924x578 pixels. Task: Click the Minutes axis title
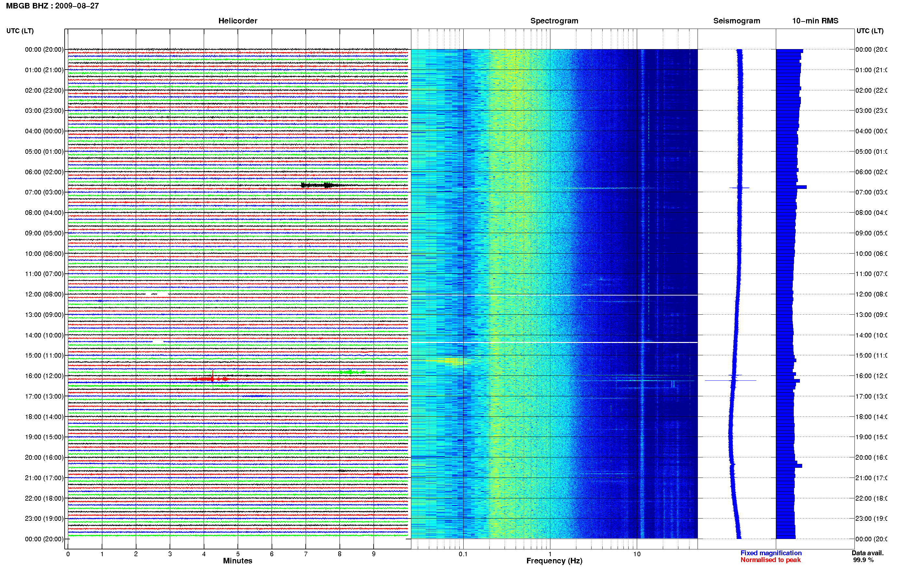click(x=237, y=561)
